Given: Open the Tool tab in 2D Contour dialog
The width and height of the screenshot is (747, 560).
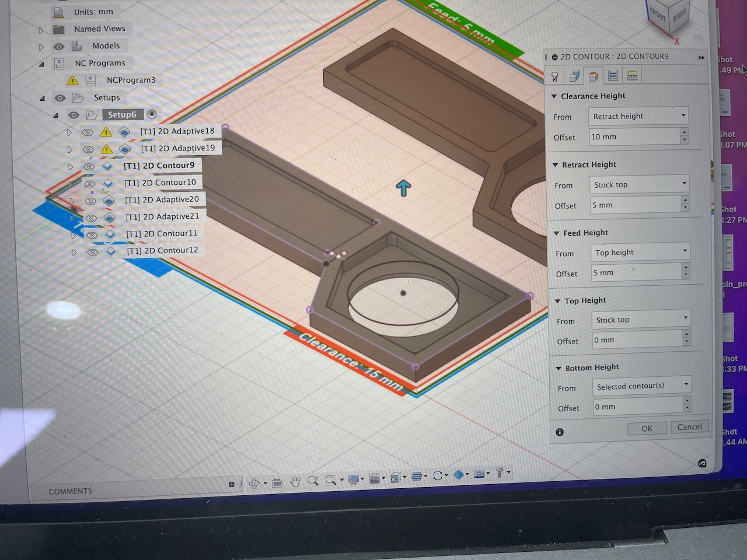Looking at the screenshot, I should (x=555, y=76).
